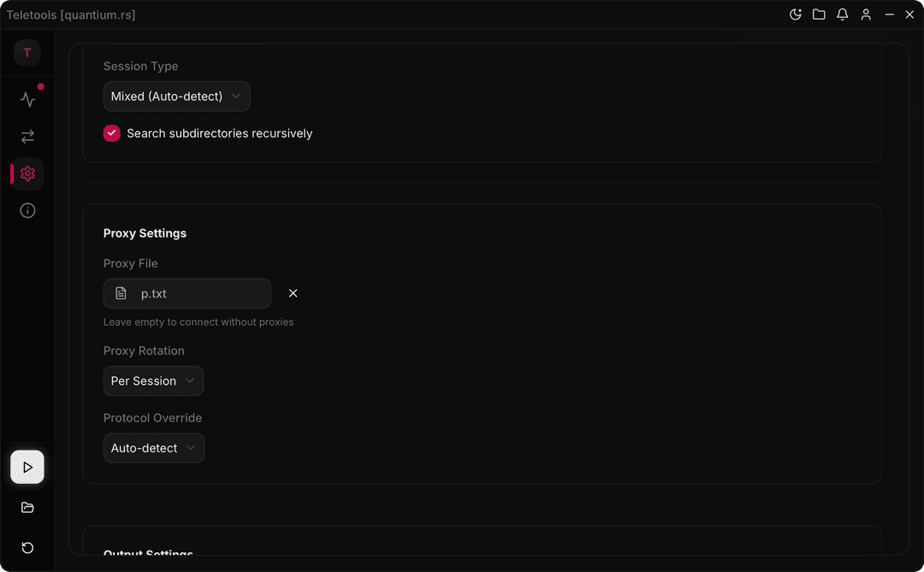Select the settings gear in the sidebar
The height and width of the screenshot is (572, 924).
pos(27,174)
